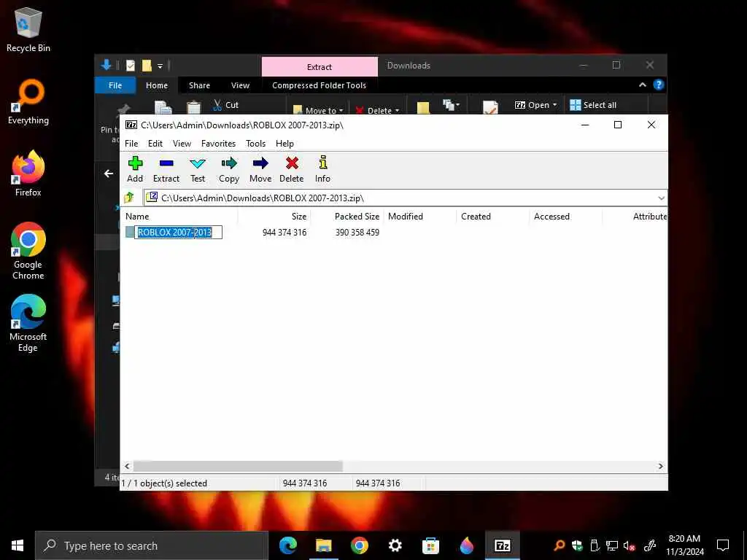Open Recycle Bin desktop icon
Screen dimensions: 747x560
tap(28, 31)
